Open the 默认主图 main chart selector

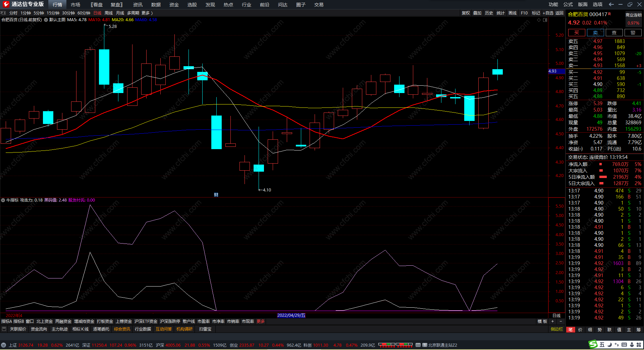coord(57,20)
